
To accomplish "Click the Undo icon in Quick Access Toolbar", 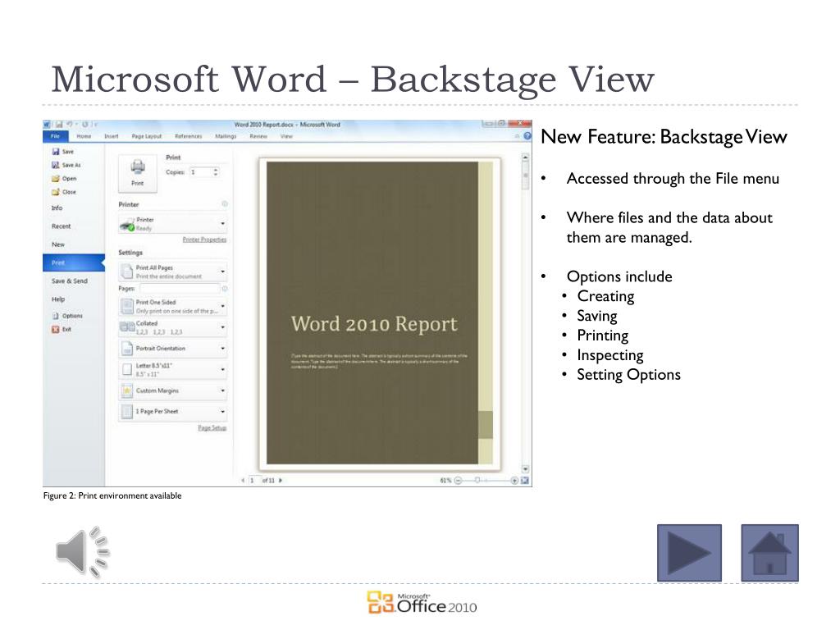I will click(x=69, y=125).
